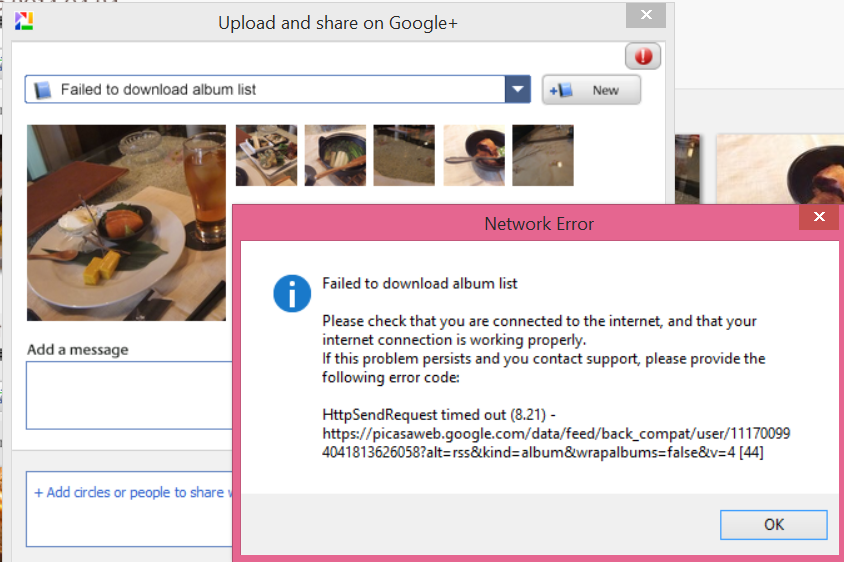
Task: Select the black bowl with spoon thumbnail
Action: tap(474, 156)
